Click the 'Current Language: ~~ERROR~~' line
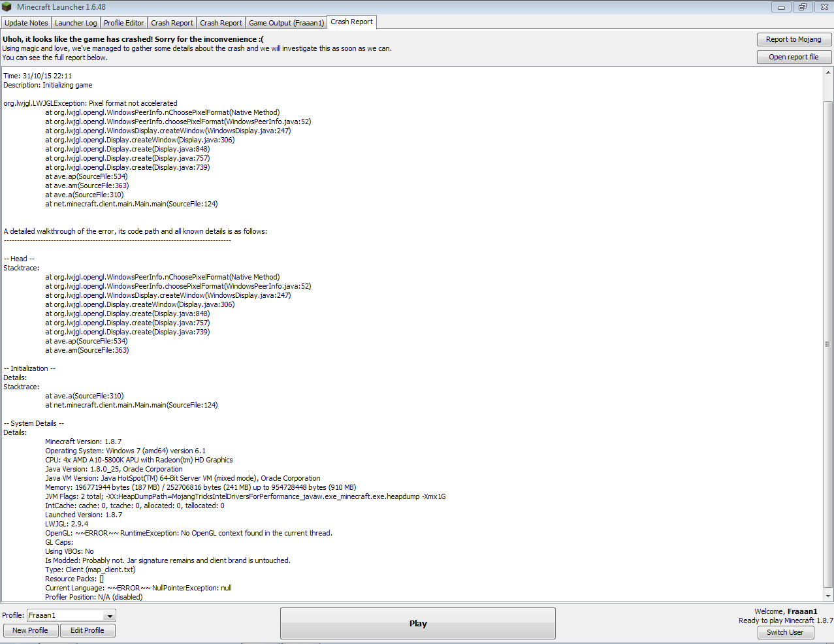The image size is (834, 644). [138, 588]
